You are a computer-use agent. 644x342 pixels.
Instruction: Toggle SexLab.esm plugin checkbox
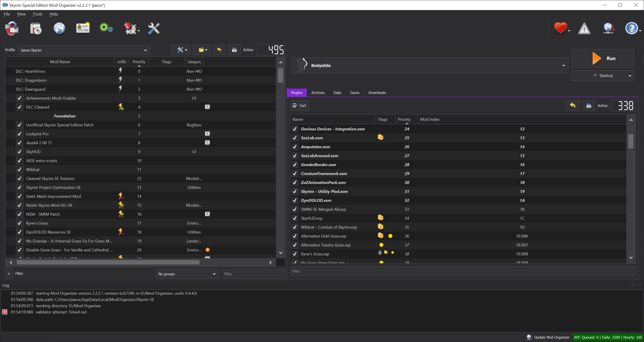(x=295, y=138)
